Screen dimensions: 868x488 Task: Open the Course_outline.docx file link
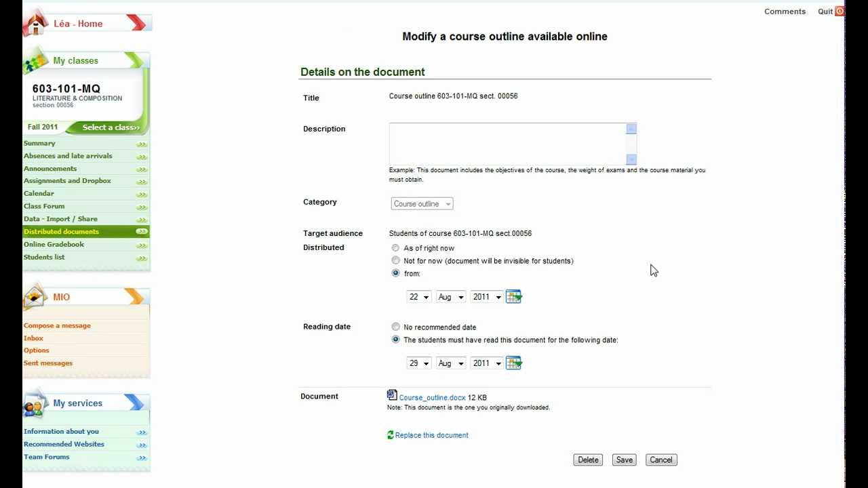click(433, 398)
